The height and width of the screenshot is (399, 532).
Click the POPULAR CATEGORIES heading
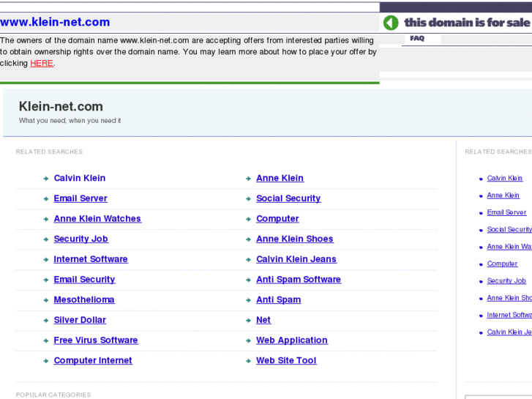(53, 395)
